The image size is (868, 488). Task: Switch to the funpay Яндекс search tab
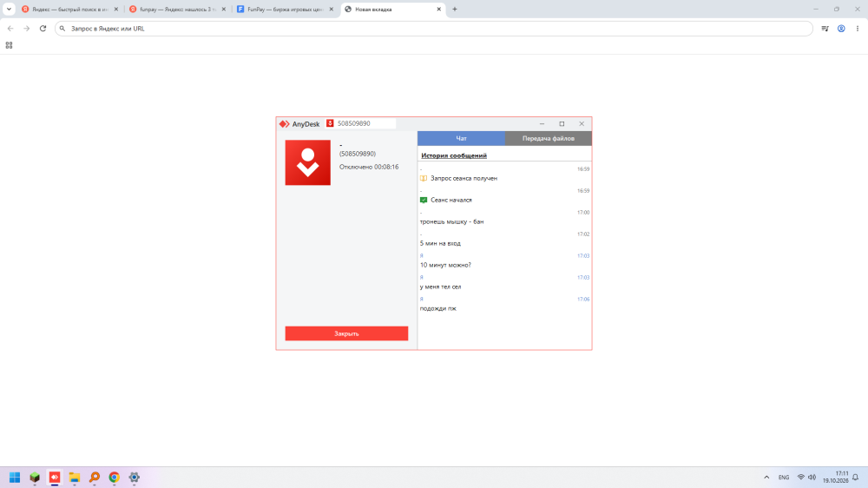pos(178,10)
